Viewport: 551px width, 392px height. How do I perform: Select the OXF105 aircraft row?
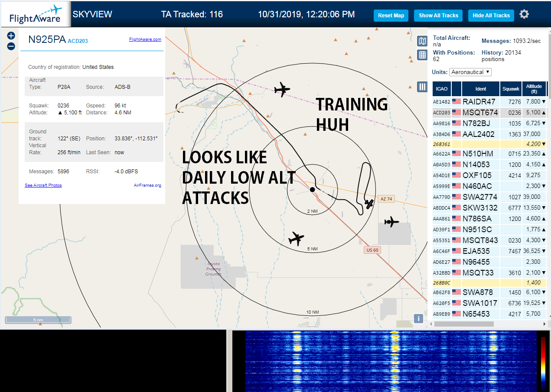tap(489, 175)
